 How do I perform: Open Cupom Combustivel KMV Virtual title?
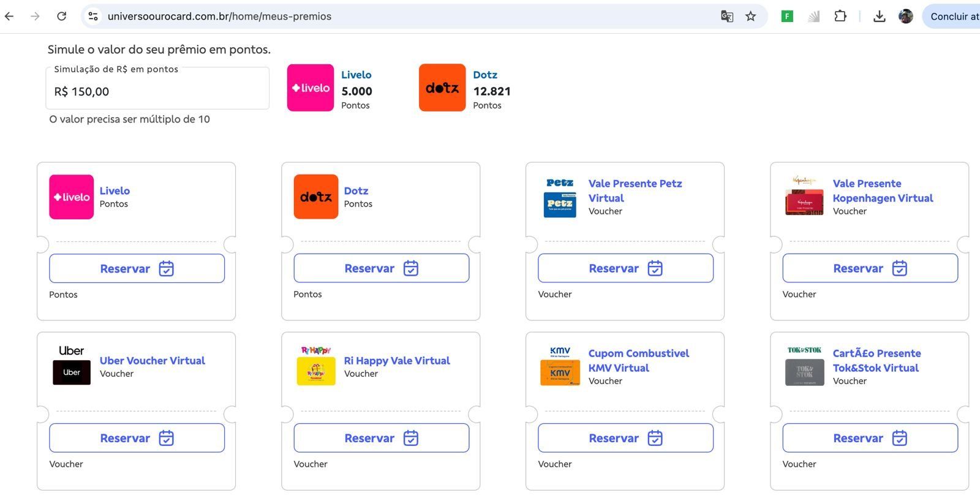(x=639, y=360)
